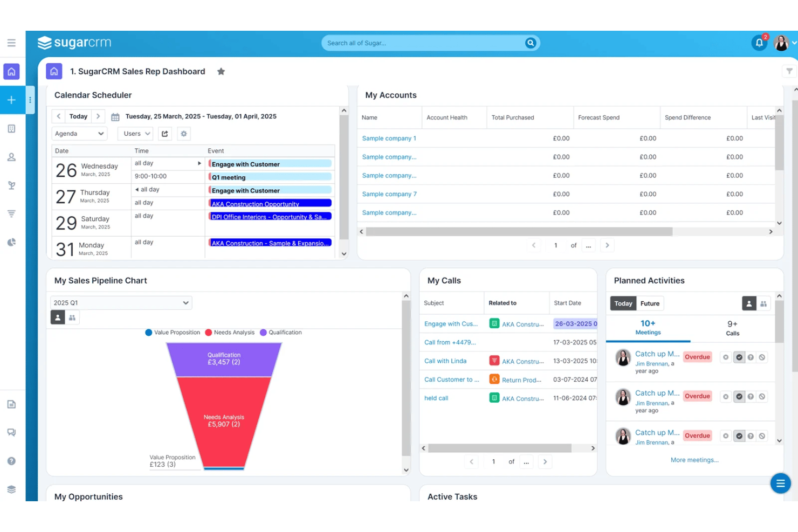Screen dimensions: 798x532
Task: Click the three-dot sidebar handle
Action: [30, 100]
